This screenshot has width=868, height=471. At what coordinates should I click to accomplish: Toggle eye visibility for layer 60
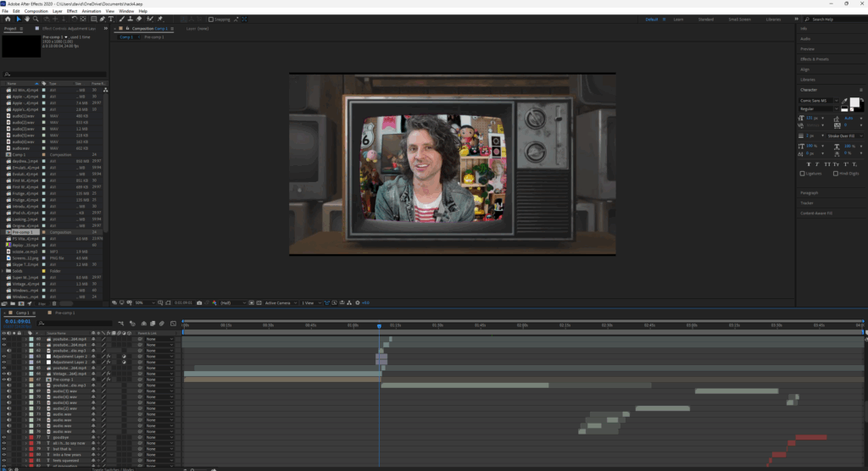[4, 339]
